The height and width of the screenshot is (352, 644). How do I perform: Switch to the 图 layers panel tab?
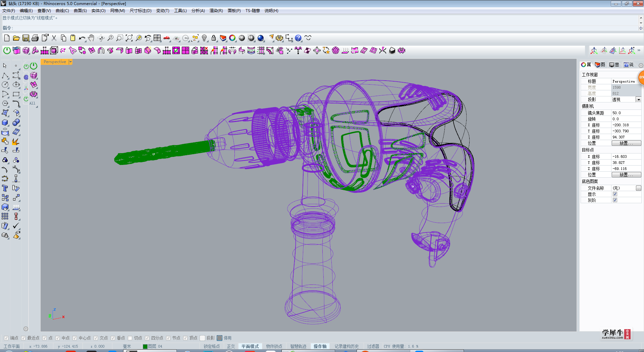click(600, 65)
